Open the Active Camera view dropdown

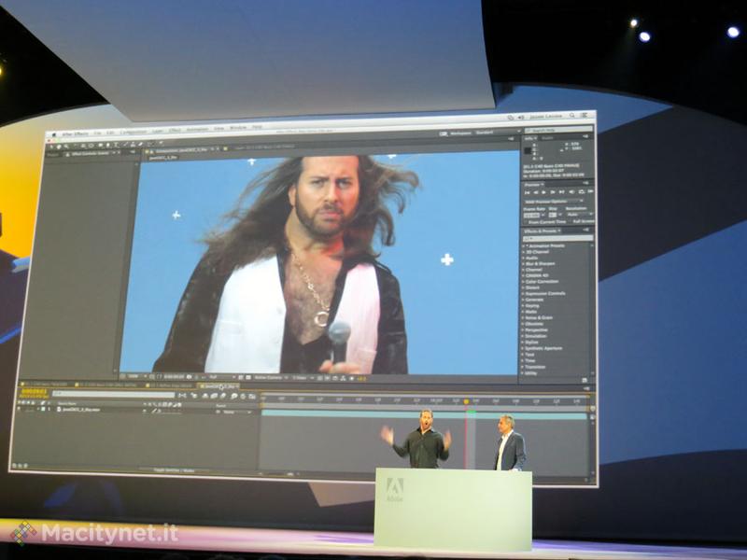point(271,378)
